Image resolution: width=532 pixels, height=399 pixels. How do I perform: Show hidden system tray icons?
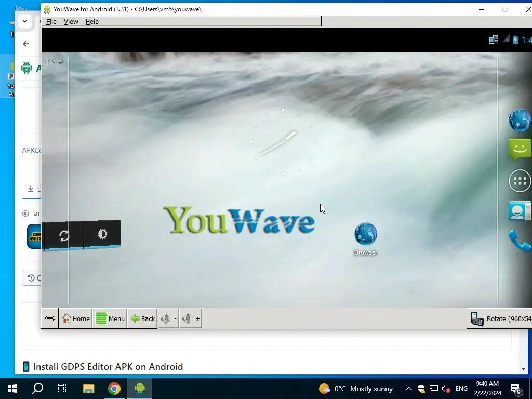[x=409, y=389]
